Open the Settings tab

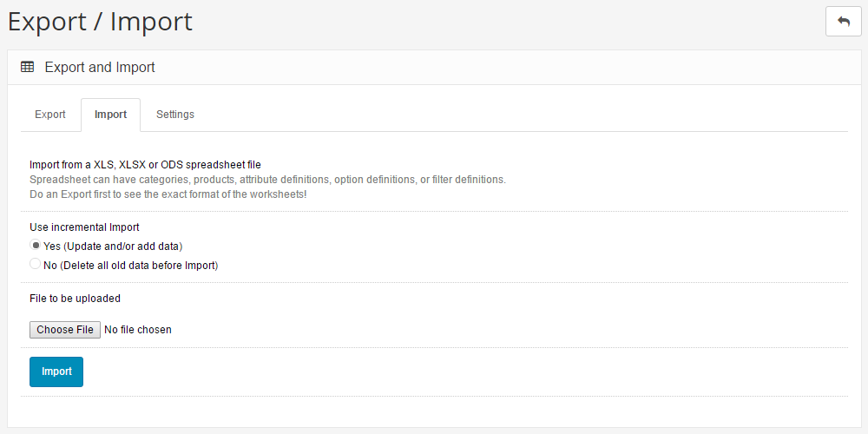point(175,115)
